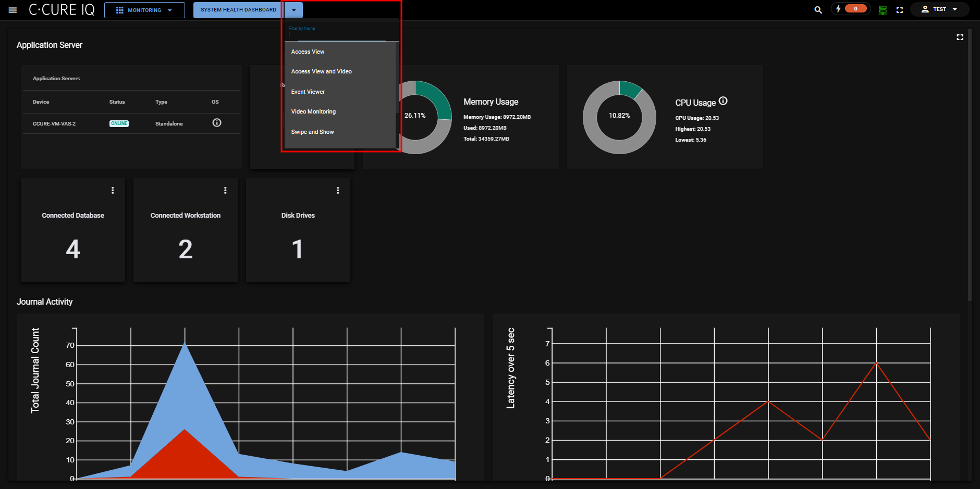This screenshot has width=980, height=489.
Task: Open Connected Database card options menu
Action: point(113,191)
